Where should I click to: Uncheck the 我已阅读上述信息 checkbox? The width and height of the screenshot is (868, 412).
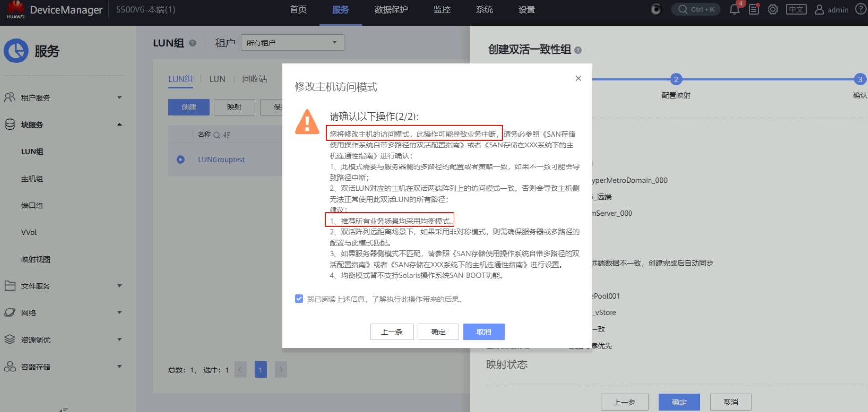[x=299, y=299]
